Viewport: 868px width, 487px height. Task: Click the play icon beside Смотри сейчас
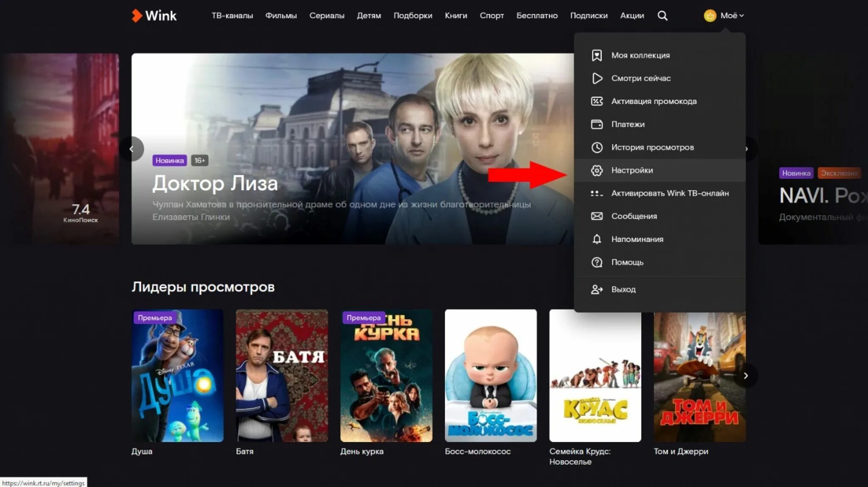(x=597, y=78)
